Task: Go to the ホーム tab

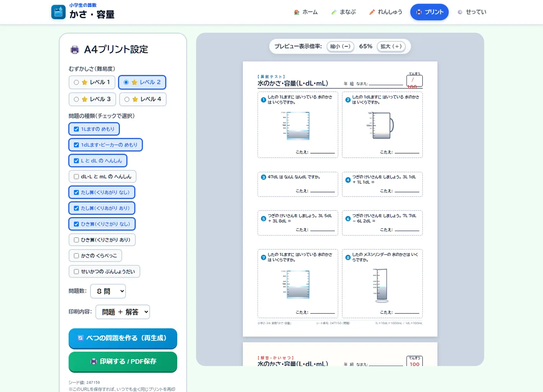Action: pos(306,12)
